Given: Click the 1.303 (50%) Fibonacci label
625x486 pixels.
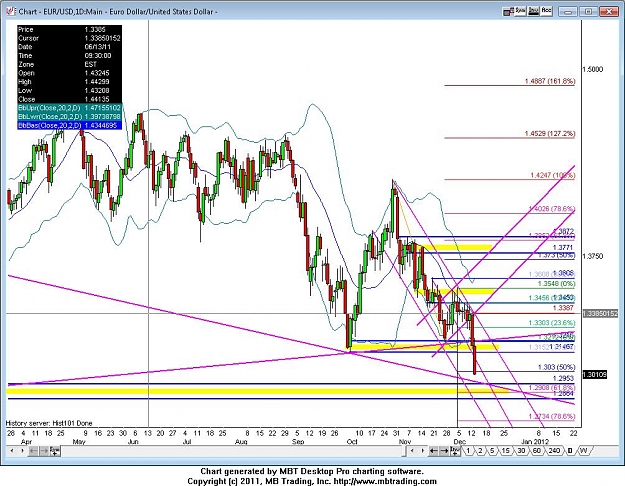Looking at the screenshot, I should pos(556,367).
